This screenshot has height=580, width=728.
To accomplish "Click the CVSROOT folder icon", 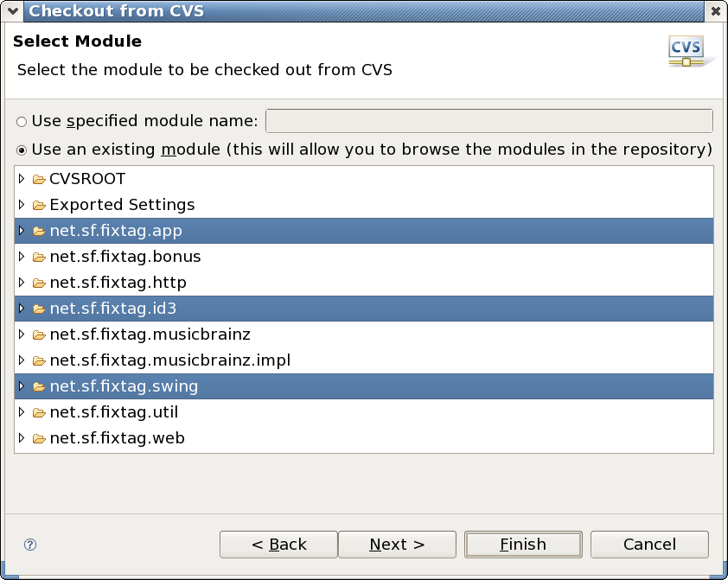I will point(39,180).
